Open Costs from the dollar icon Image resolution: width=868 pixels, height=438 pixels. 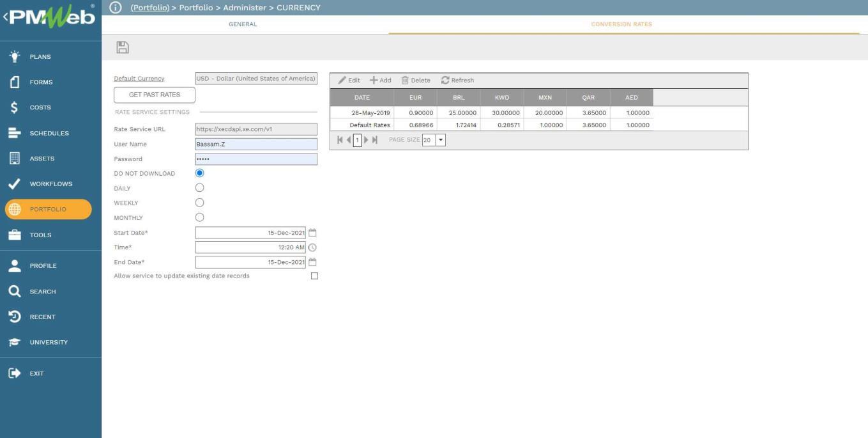tap(14, 107)
